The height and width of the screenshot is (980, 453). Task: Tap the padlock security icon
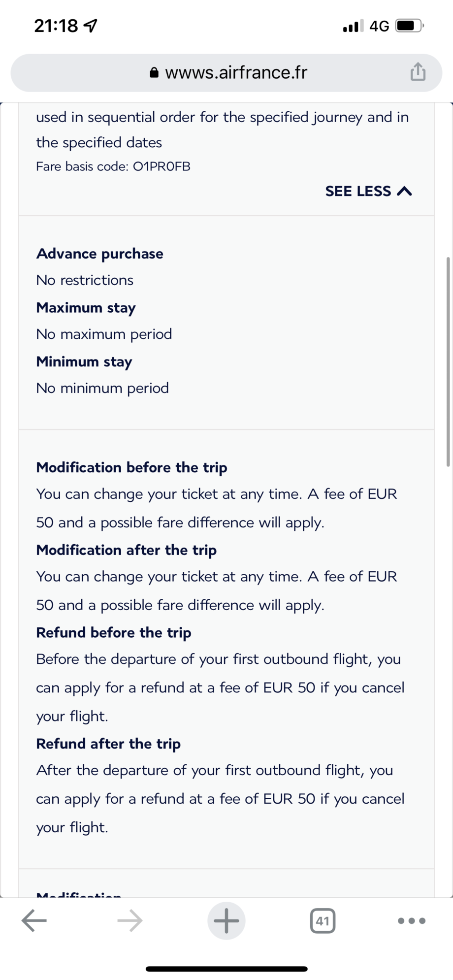pyautogui.click(x=154, y=73)
